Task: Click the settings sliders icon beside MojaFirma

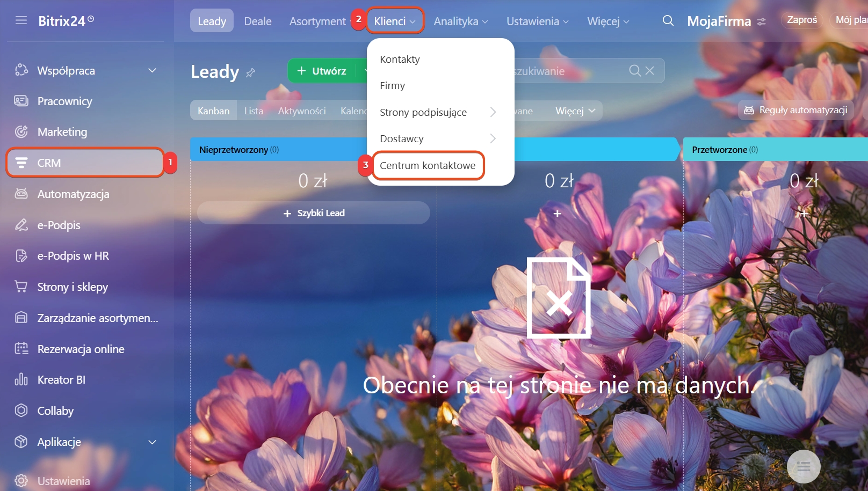Action: (x=761, y=22)
